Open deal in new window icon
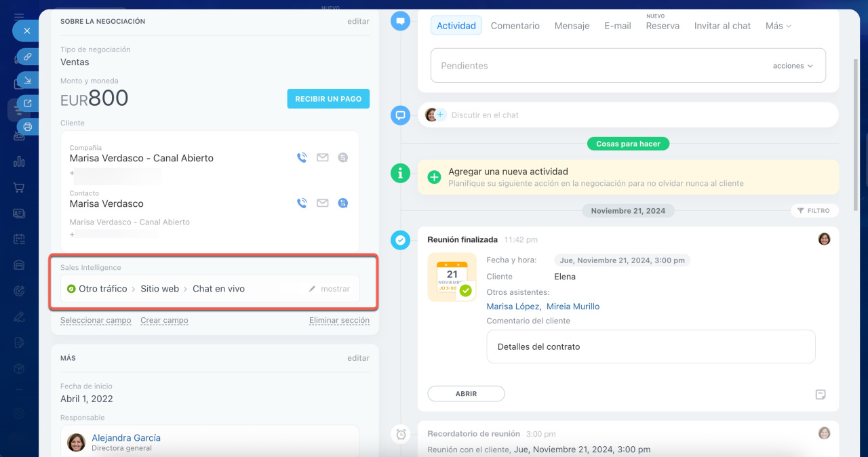This screenshot has height=457, width=868. click(28, 103)
